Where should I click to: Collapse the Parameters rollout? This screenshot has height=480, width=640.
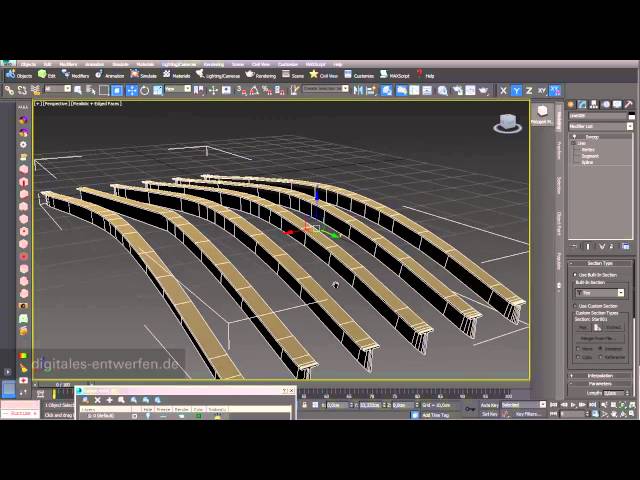point(600,384)
